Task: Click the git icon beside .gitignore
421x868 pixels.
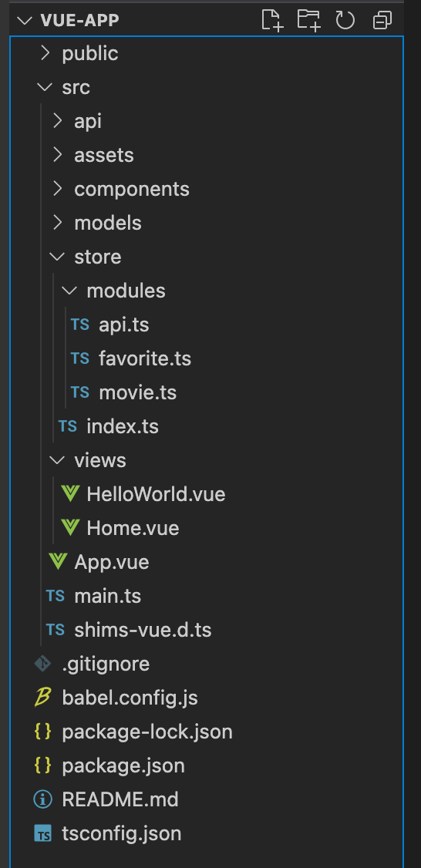Action: pos(42,664)
